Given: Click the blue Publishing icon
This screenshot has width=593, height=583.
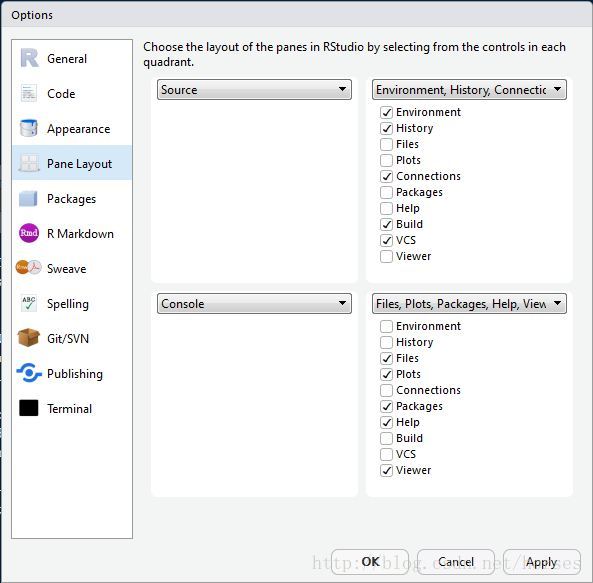Looking at the screenshot, I should pos(29,373).
